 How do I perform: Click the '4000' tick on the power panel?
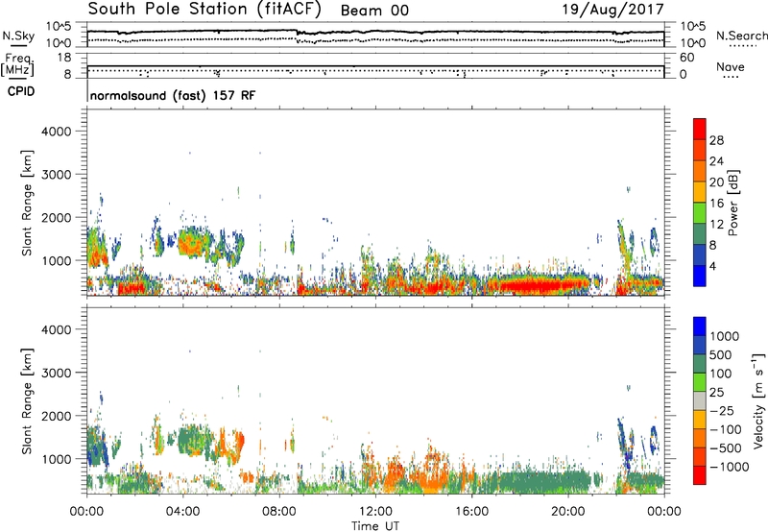click(x=57, y=132)
